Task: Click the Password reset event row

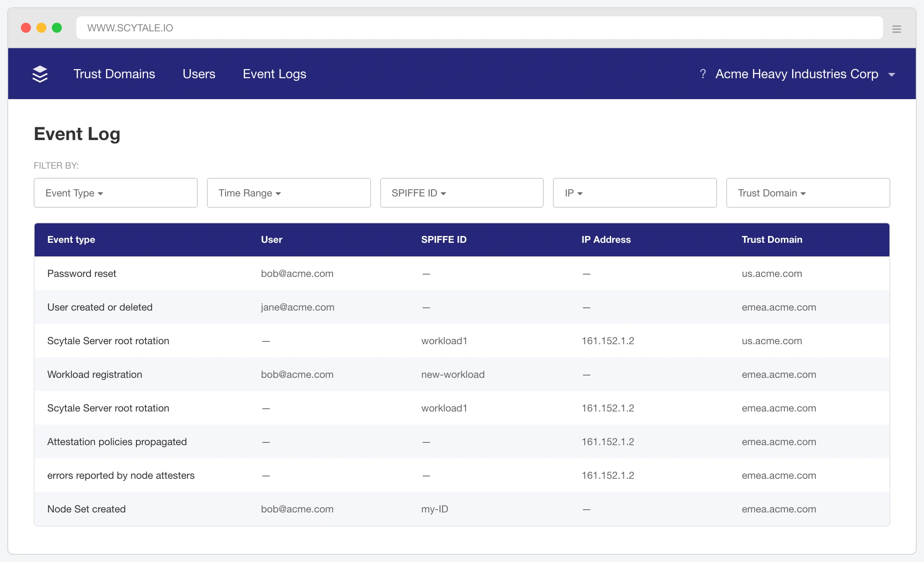Action: point(462,273)
